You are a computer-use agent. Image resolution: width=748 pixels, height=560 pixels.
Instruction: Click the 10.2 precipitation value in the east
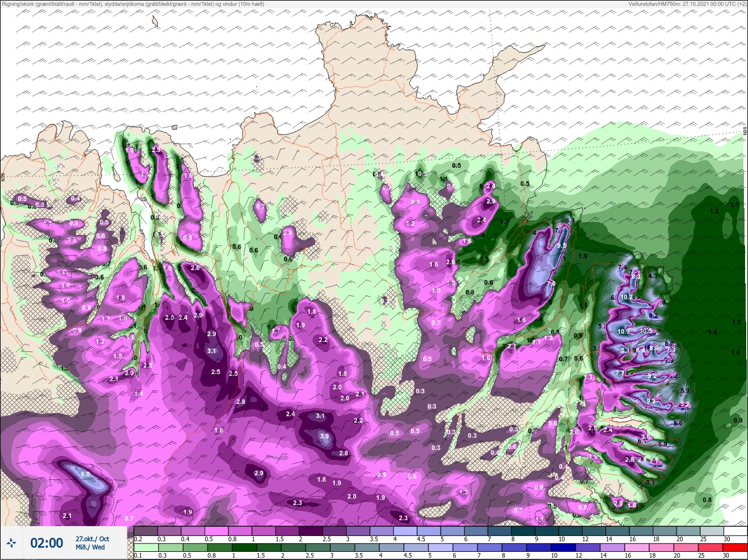[626, 297]
